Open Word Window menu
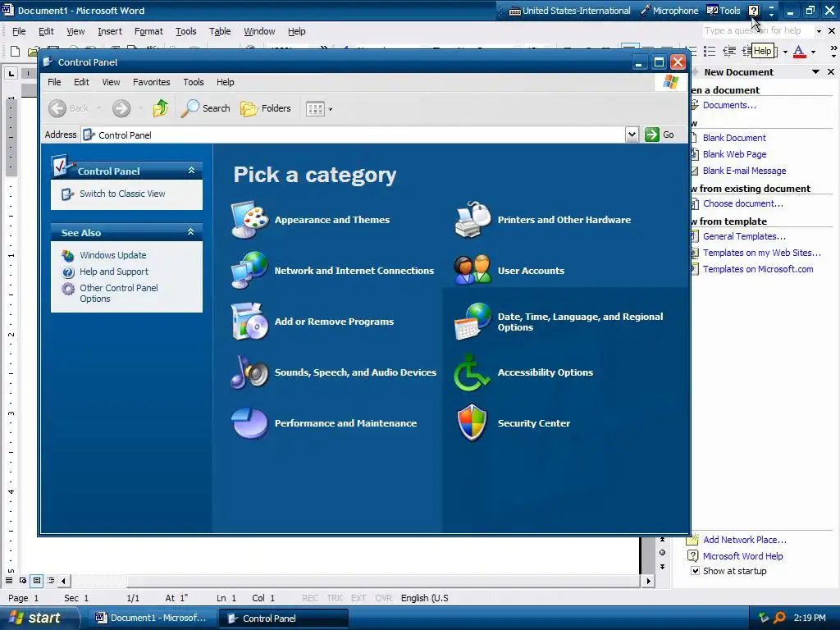The height and width of the screenshot is (630, 840). pyautogui.click(x=259, y=32)
